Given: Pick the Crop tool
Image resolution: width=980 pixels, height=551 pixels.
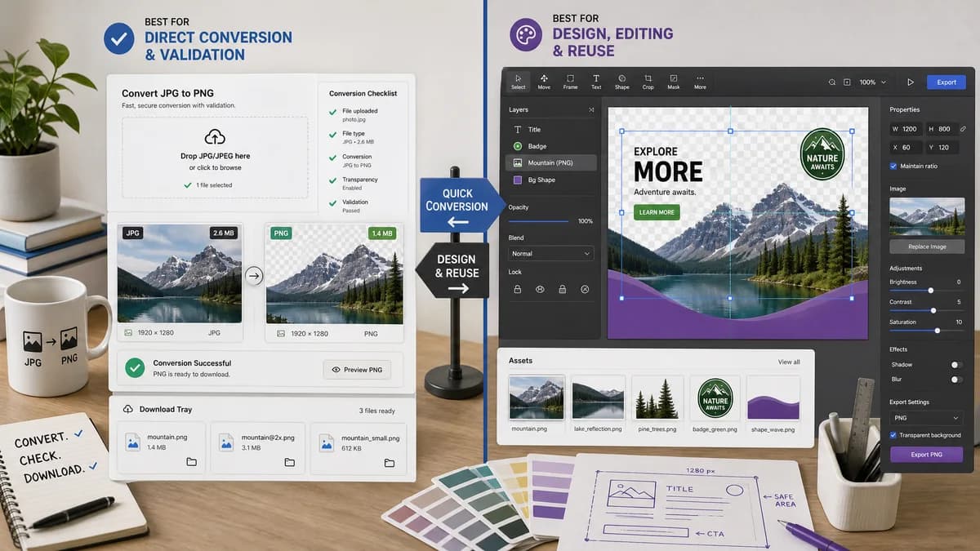Looking at the screenshot, I should (648, 82).
